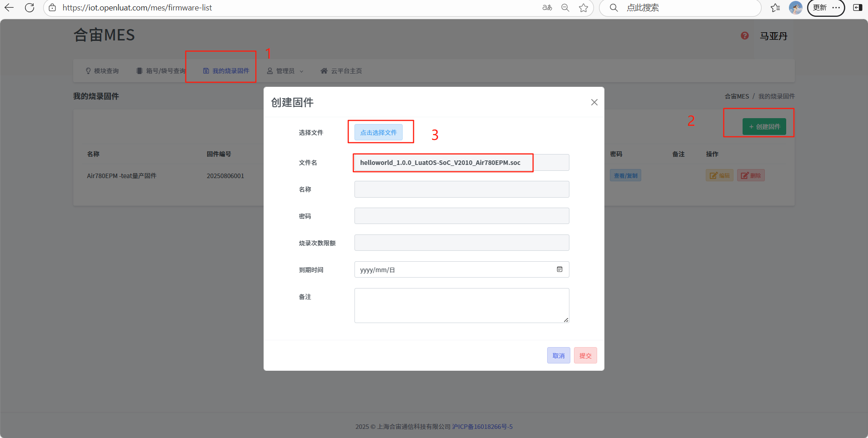Open the 箱号/袋号查询 tab
Image resolution: width=868 pixels, height=438 pixels.
(161, 71)
